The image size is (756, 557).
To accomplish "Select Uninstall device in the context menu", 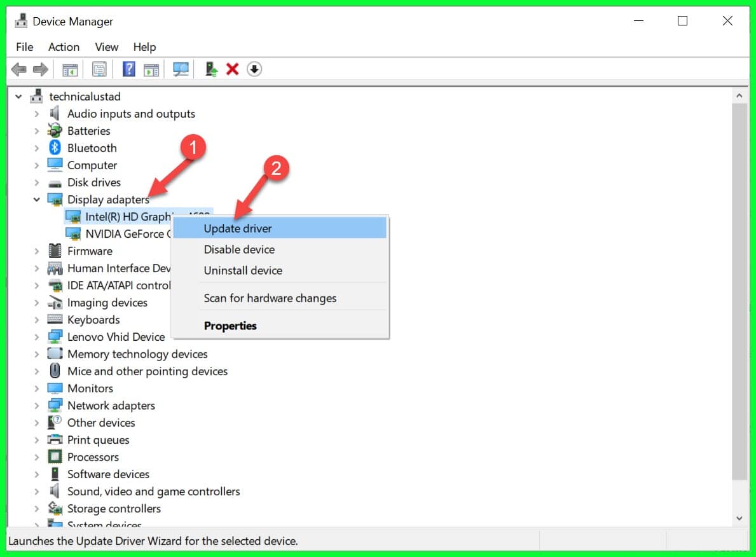I will [243, 270].
